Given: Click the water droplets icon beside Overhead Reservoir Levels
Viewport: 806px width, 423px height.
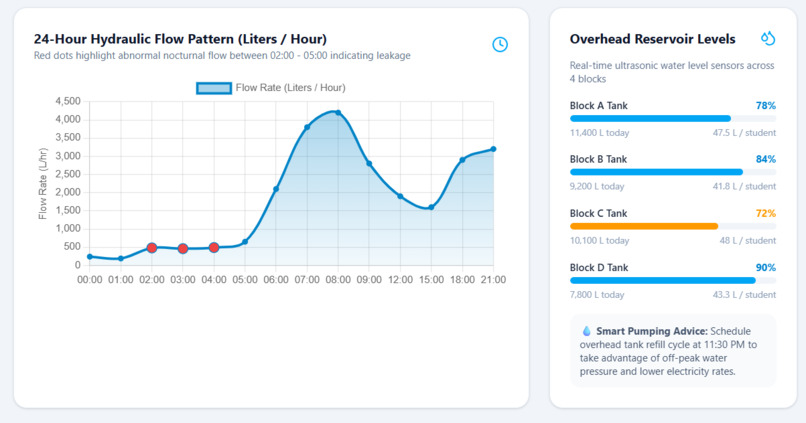Looking at the screenshot, I should [x=768, y=39].
